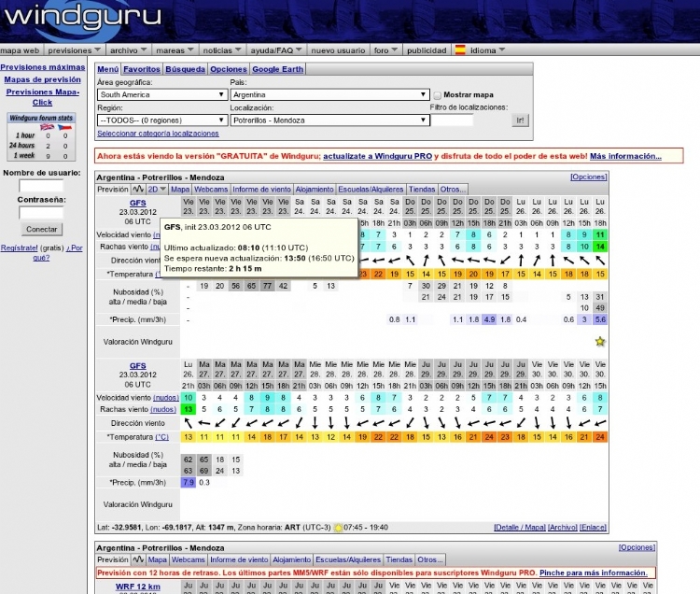The image size is (700, 594).
Task: Click the British flag in forum stats
Action: tap(48, 127)
